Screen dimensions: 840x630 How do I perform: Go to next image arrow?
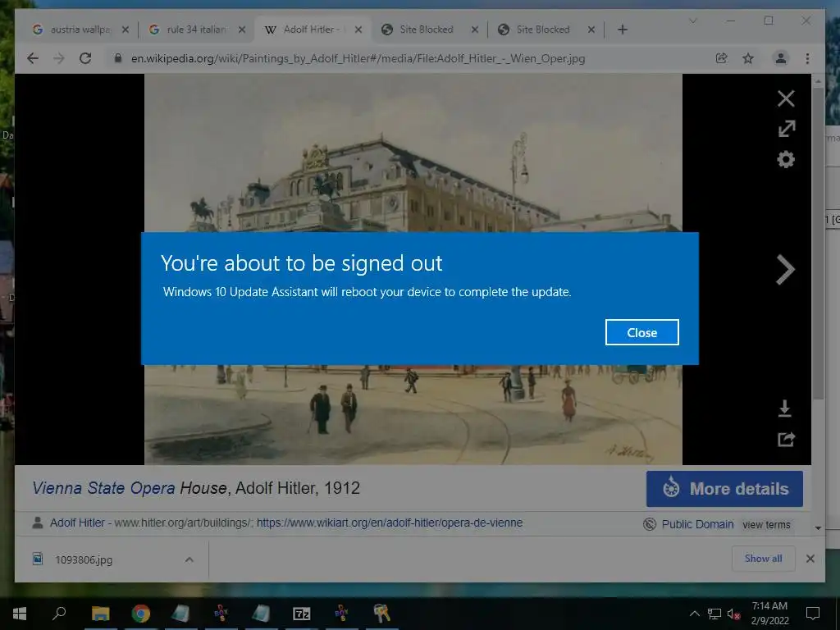click(x=785, y=269)
